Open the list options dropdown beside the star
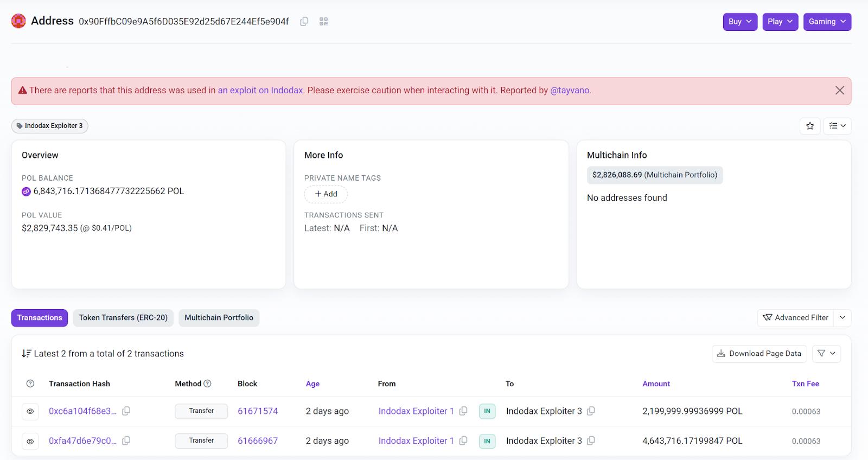The height and width of the screenshot is (460, 868). pos(838,126)
